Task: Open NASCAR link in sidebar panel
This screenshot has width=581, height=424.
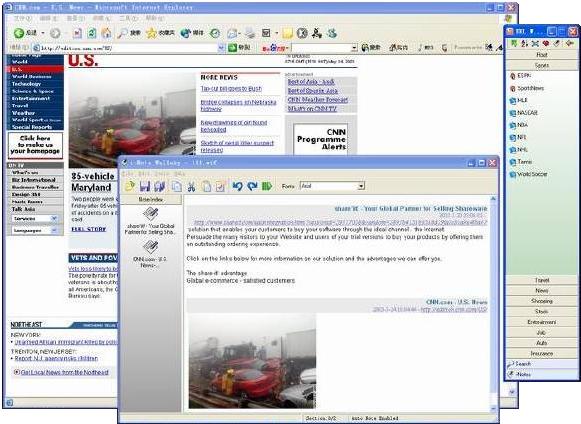Action: pyautogui.click(x=524, y=113)
